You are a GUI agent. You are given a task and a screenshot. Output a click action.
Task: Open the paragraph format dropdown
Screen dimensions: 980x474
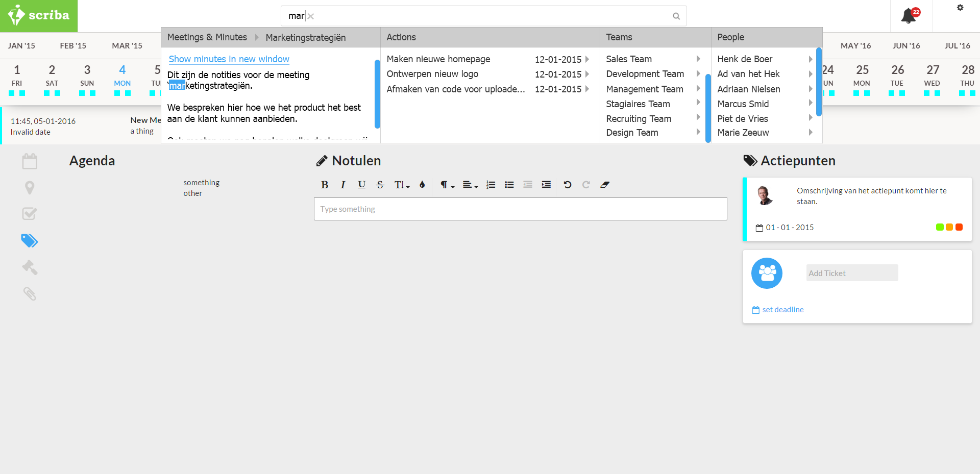coord(447,185)
